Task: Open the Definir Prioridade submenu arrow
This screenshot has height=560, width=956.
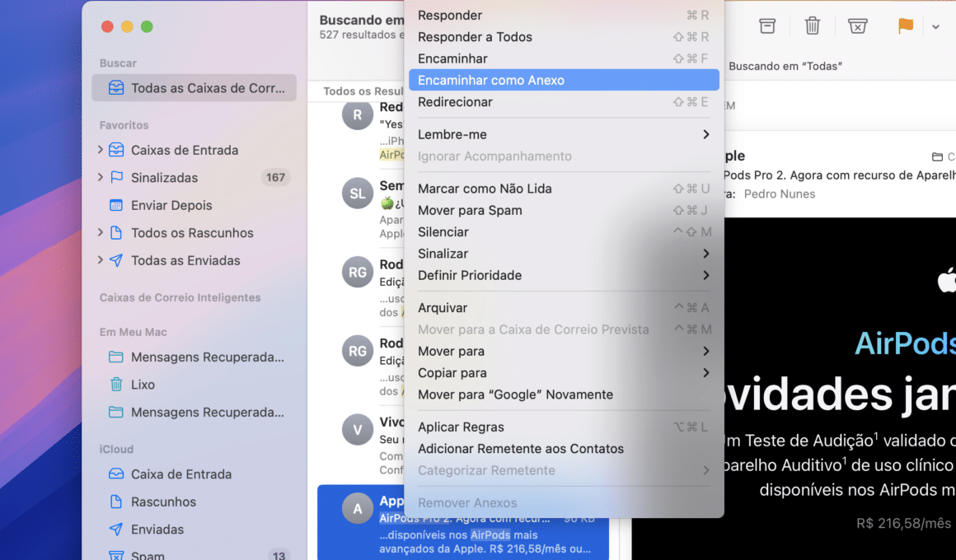Action: [x=706, y=275]
